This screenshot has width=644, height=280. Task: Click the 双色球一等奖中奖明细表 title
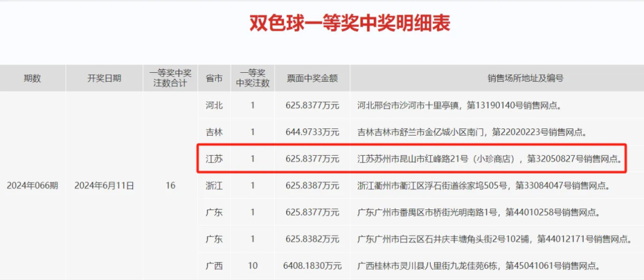[349, 23]
